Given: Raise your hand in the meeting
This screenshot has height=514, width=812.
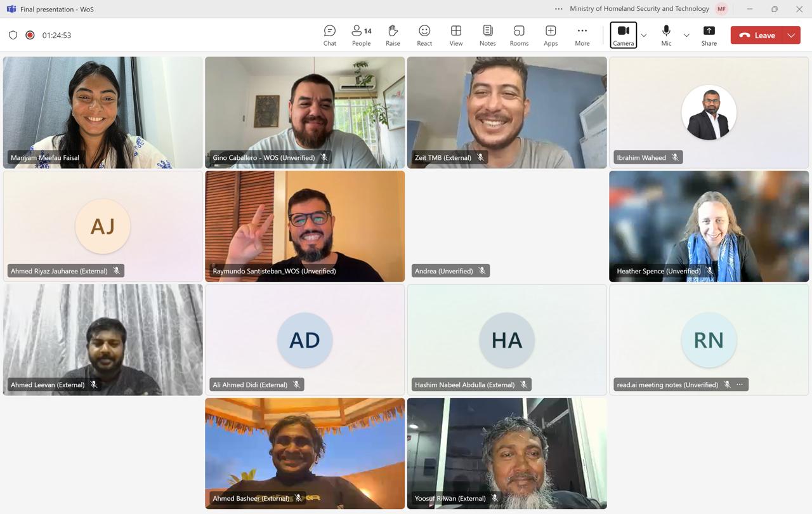Looking at the screenshot, I should [x=393, y=35].
